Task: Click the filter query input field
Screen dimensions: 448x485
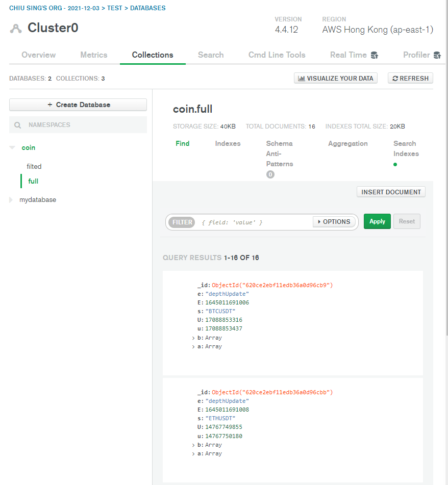Action: coord(254,222)
